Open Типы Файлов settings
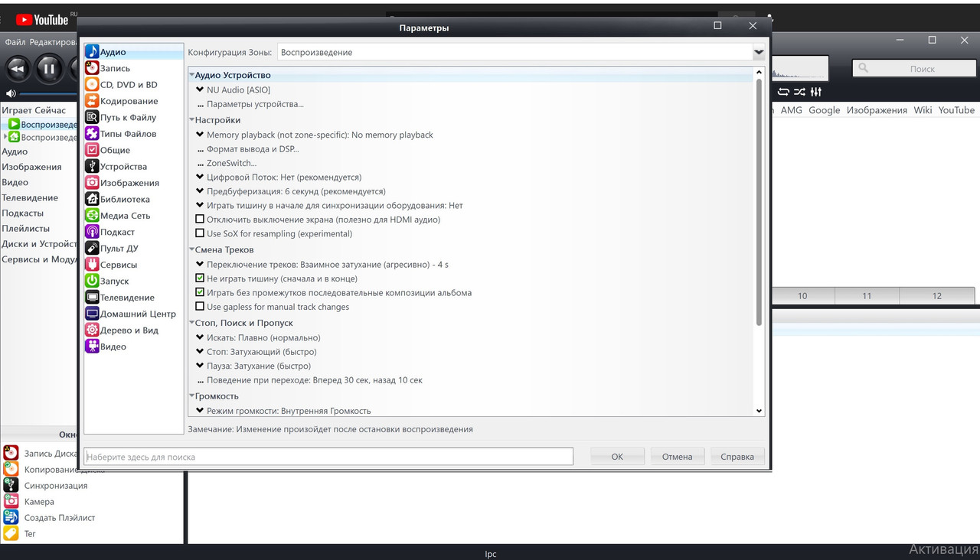The image size is (980, 560). coord(128,134)
